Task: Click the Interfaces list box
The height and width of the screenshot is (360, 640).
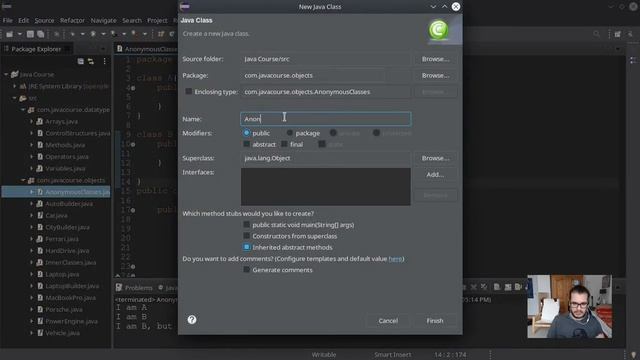Action: coord(326,187)
